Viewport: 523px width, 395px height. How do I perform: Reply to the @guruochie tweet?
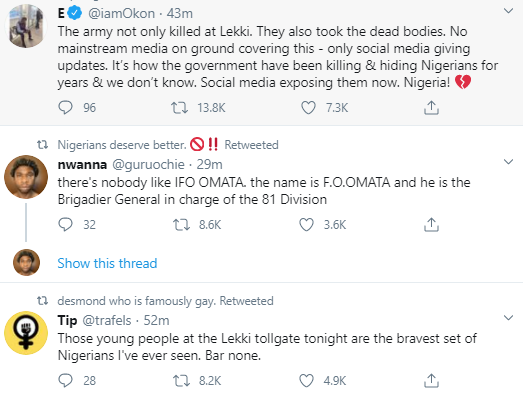65,225
